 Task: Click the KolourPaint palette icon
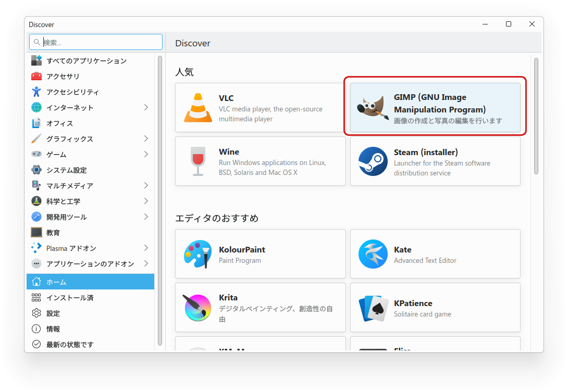(198, 254)
